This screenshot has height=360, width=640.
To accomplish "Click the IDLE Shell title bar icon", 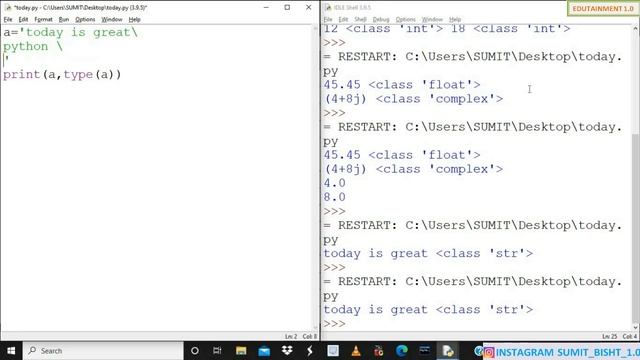I will [328, 7].
